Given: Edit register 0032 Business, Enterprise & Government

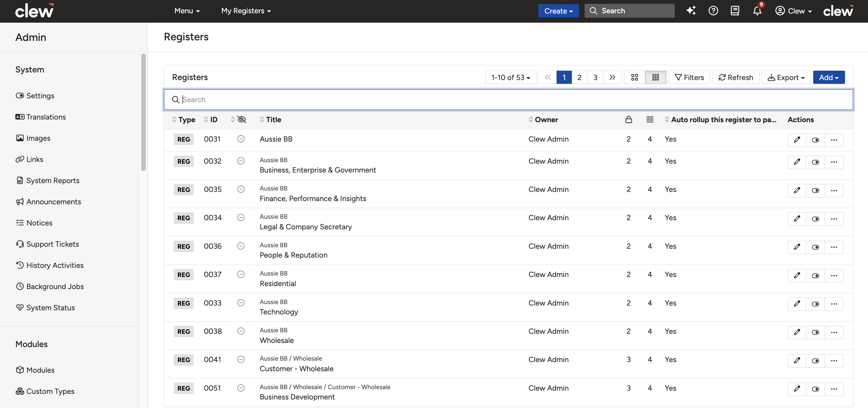Looking at the screenshot, I should (797, 162).
